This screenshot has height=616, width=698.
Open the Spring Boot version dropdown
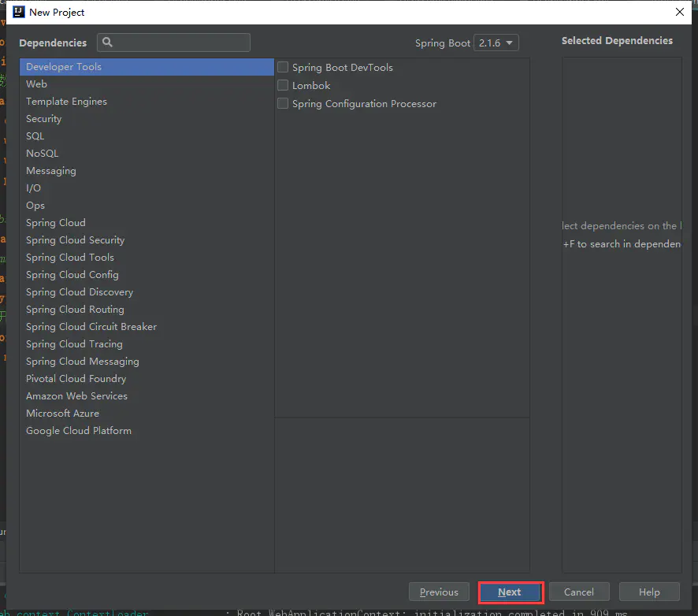coord(496,43)
